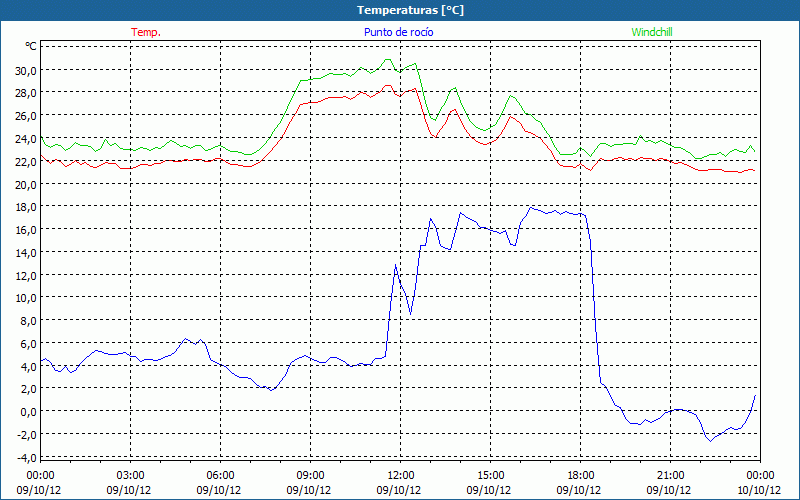Image resolution: width=800 pixels, height=500 pixels.
Task: Click the '16,0' y-axis value
Action: [x=26, y=230]
